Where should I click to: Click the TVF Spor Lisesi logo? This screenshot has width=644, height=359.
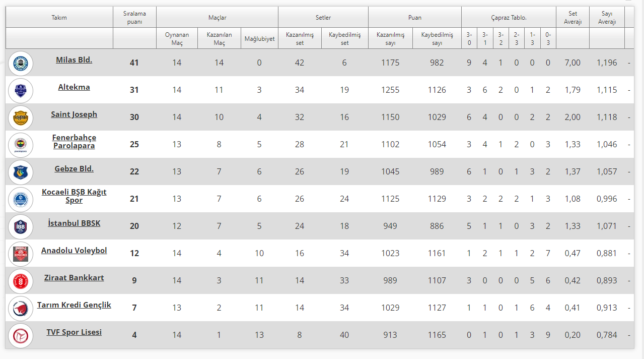[x=21, y=336]
